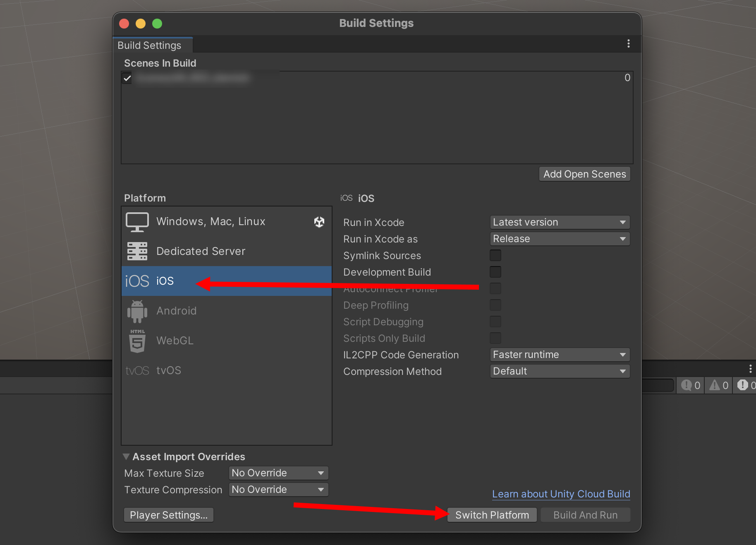756x545 pixels.
Task: Enable Symlink Sources checkbox
Action: [x=495, y=255]
